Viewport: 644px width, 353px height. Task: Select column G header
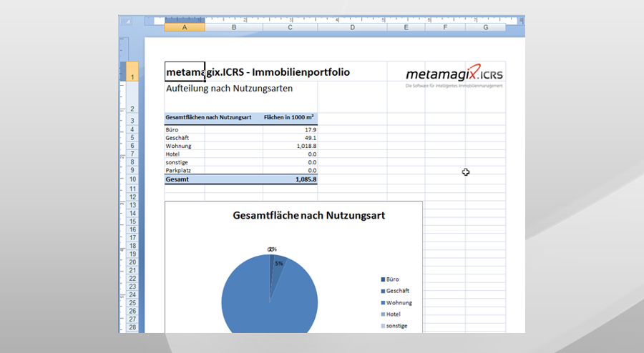[485, 27]
